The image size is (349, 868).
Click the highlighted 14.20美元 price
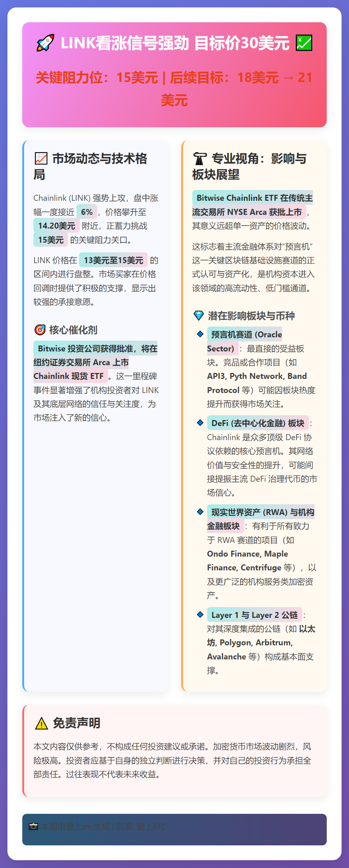pos(56,226)
